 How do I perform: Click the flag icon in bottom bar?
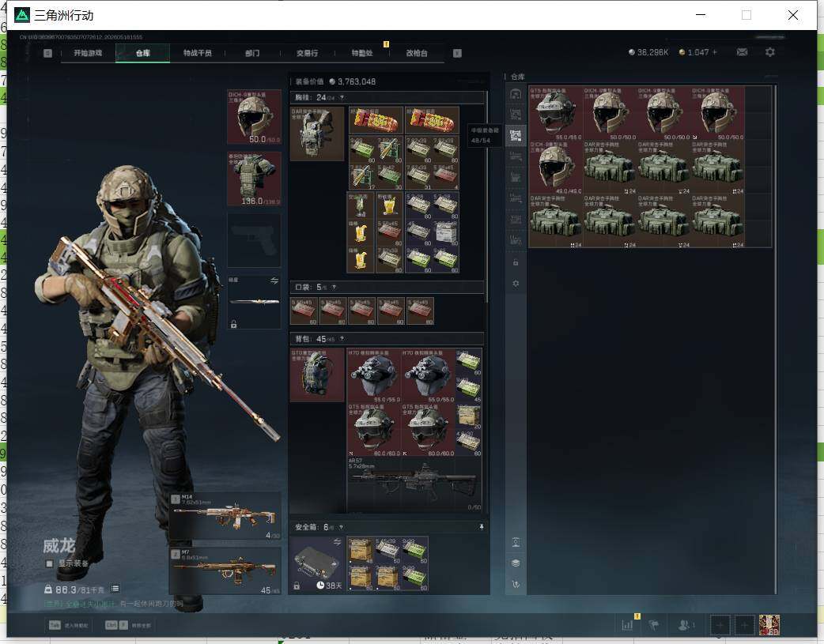point(654,625)
